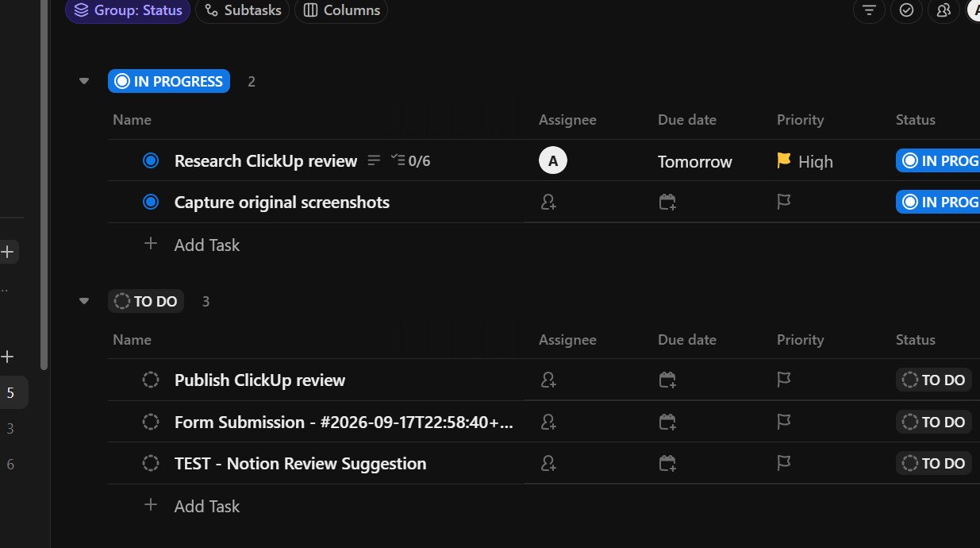Click the sidebar vertical scrollbar

tap(44, 184)
